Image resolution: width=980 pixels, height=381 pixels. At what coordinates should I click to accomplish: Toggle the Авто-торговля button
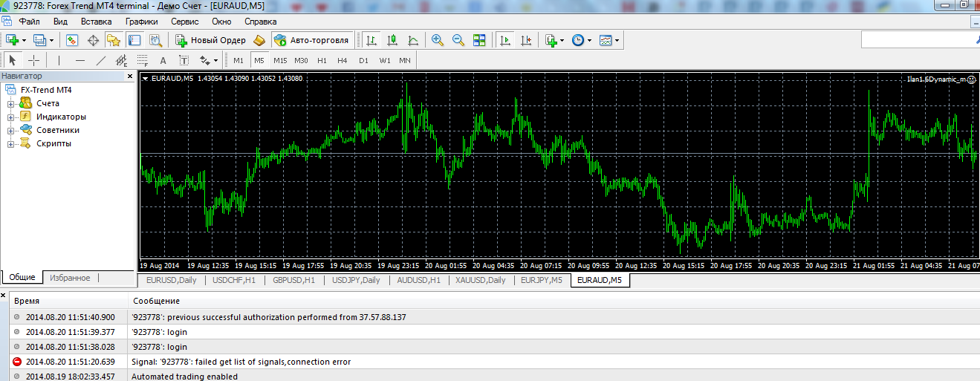(311, 40)
